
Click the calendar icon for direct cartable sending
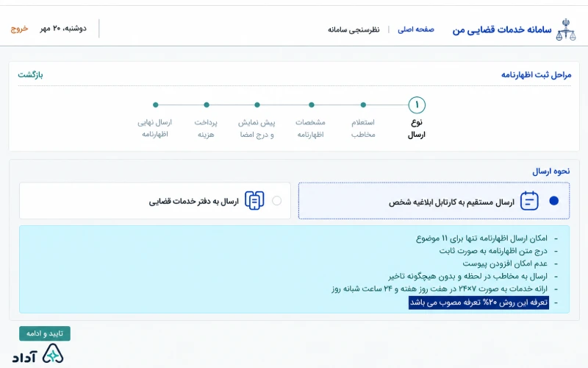[529, 201]
